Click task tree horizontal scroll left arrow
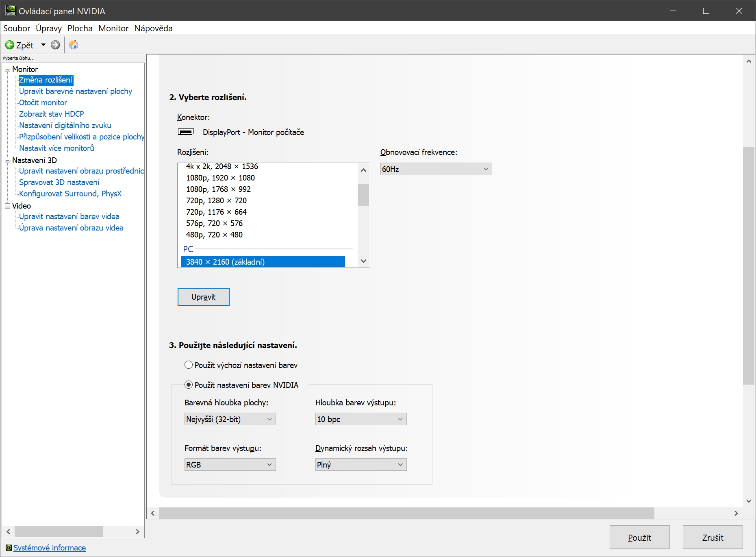 pyautogui.click(x=9, y=531)
